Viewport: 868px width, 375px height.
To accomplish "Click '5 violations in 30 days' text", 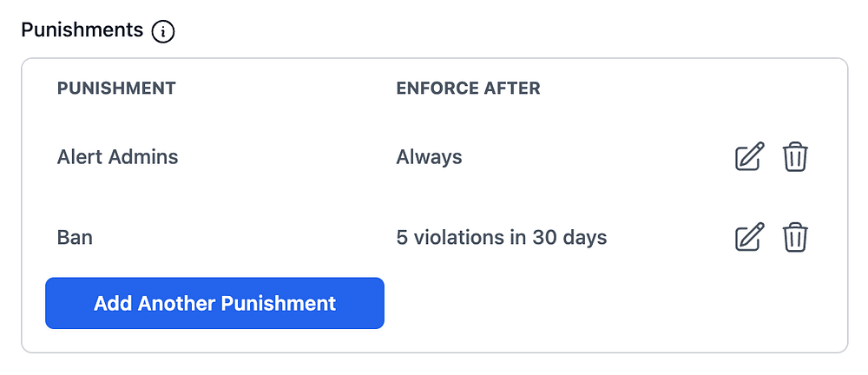I will pos(501,237).
